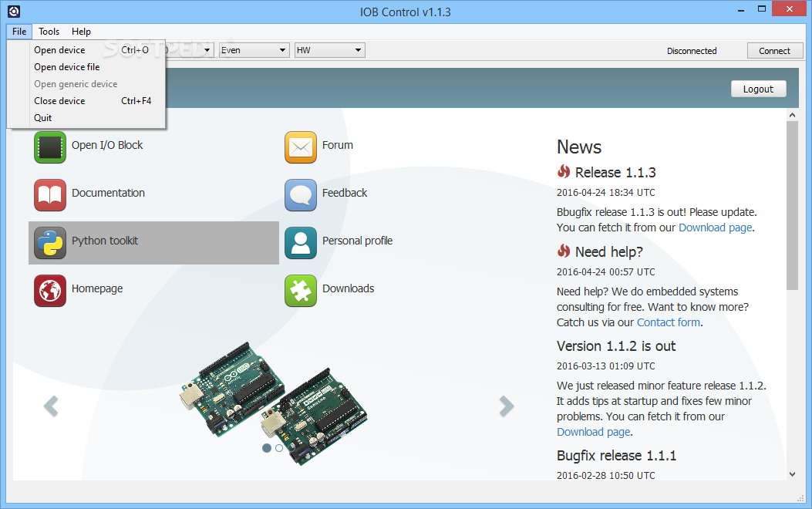The height and width of the screenshot is (509, 812).
Task: Choose Open device from File menu
Action: click(86, 49)
